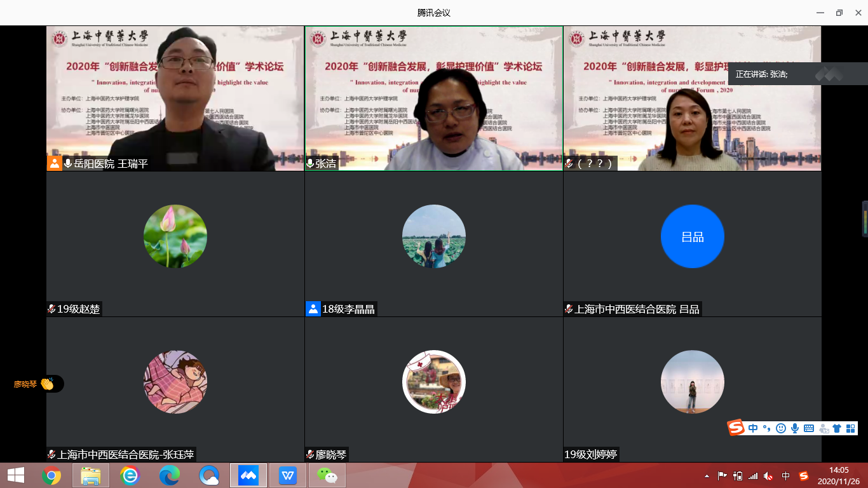Open the Sogou emoji smiley panel

(781, 428)
